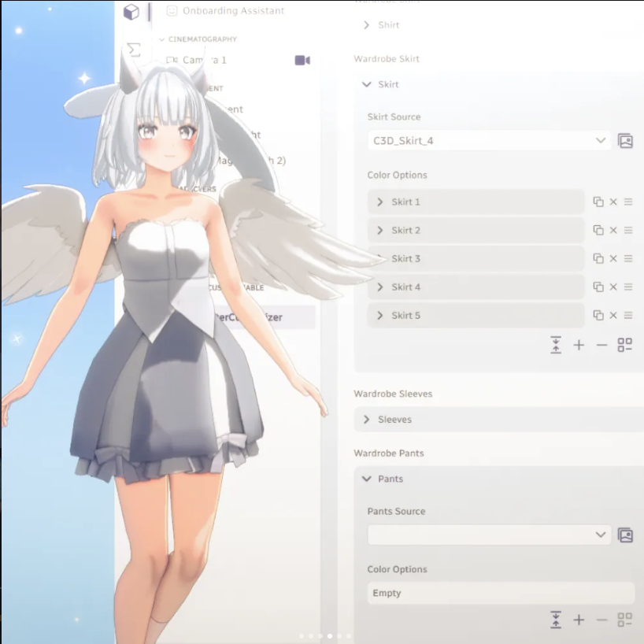Duplicate the Skirt 5 entry
The width and height of the screenshot is (644, 644).
pyautogui.click(x=598, y=315)
